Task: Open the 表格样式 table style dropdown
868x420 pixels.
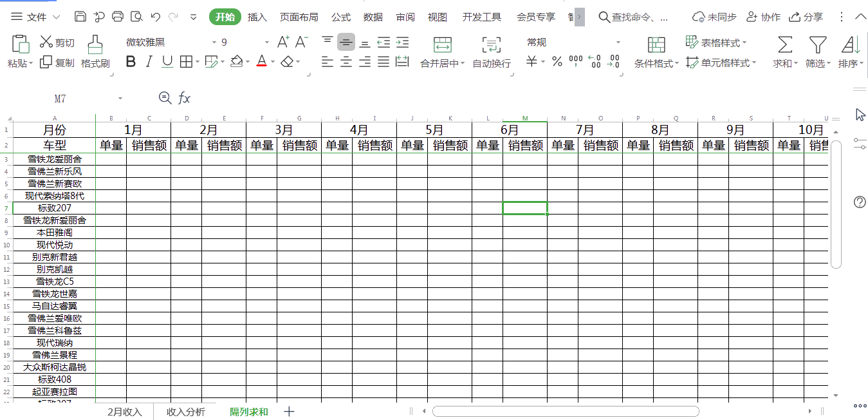Action: point(710,41)
